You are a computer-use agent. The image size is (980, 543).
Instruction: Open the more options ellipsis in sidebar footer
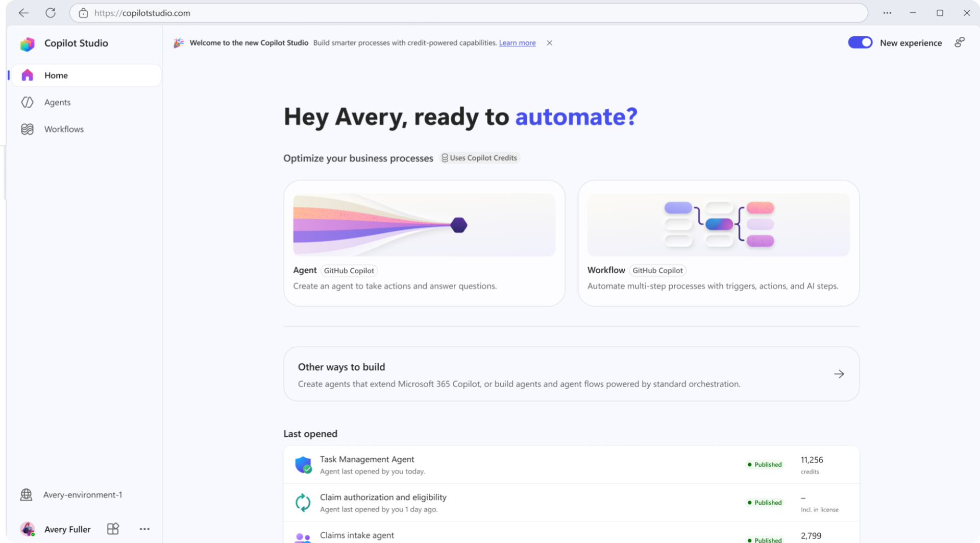tap(144, 529)
